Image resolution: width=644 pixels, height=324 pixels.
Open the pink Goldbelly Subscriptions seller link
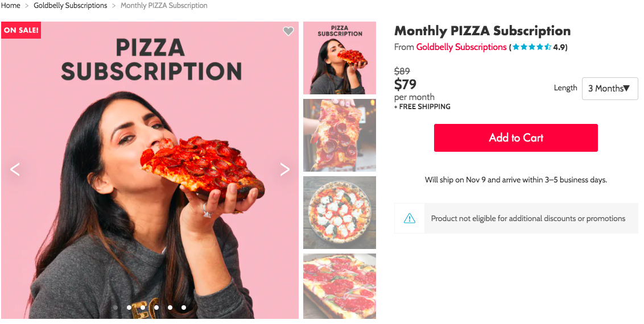click(x=461, y=47)
